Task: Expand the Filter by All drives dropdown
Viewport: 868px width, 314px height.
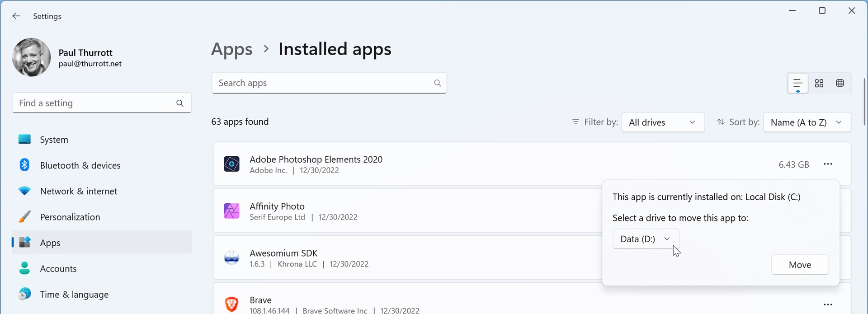Action: [x=663, y=122]
